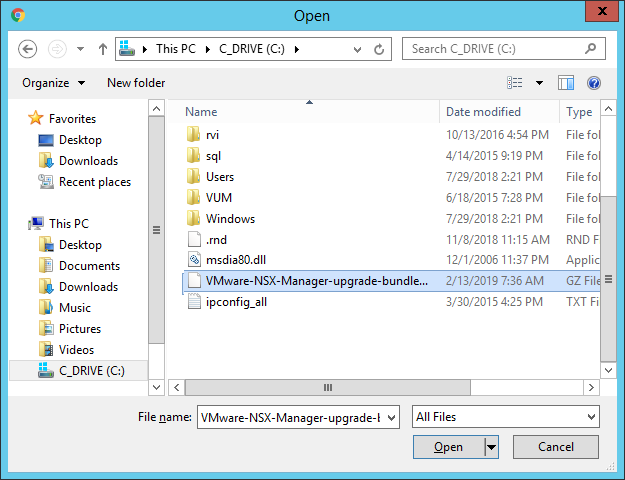Click the navigation pane scrollbar thumb
The height and width of the screenshot is (480, 625).
click(x=157, y=230)
